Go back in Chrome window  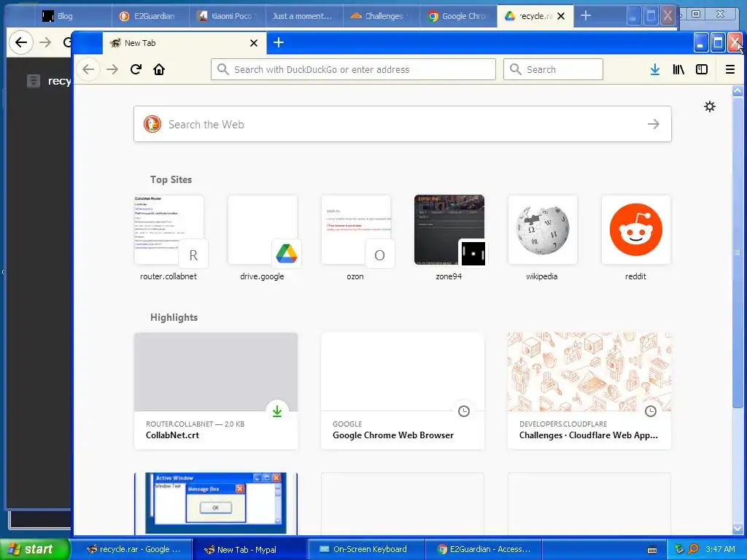pos(21,42)
